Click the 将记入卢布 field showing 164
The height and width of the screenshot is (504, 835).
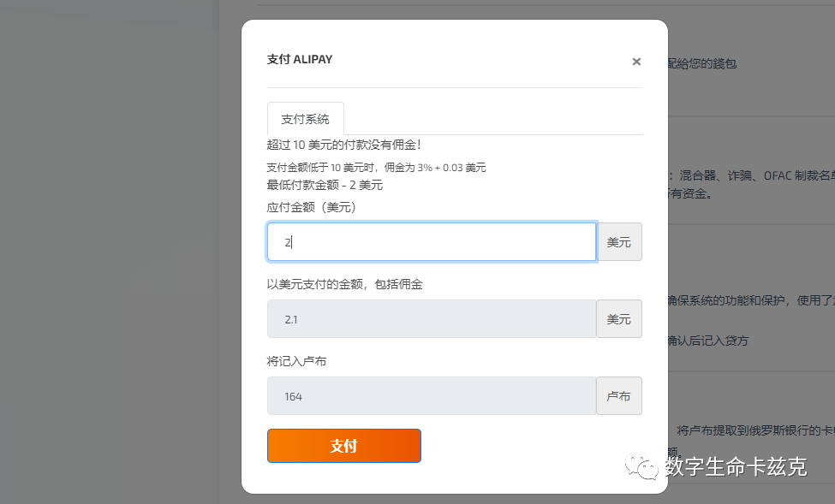tap(432, 396)
